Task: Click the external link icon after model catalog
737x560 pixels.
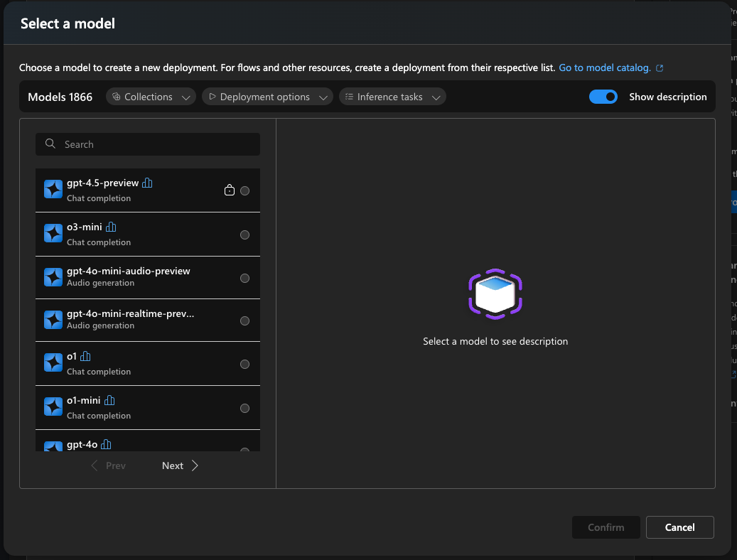Action: tap(660, 68)
